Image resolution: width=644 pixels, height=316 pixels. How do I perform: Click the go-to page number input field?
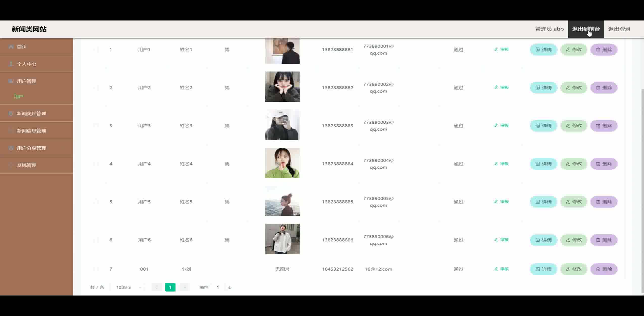pos(218,287)
